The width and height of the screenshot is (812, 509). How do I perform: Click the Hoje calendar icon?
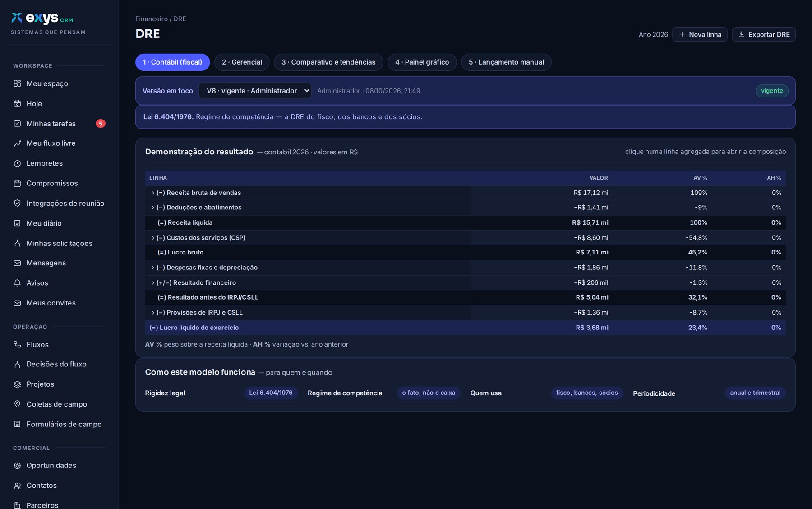click(x=17, y=104)
